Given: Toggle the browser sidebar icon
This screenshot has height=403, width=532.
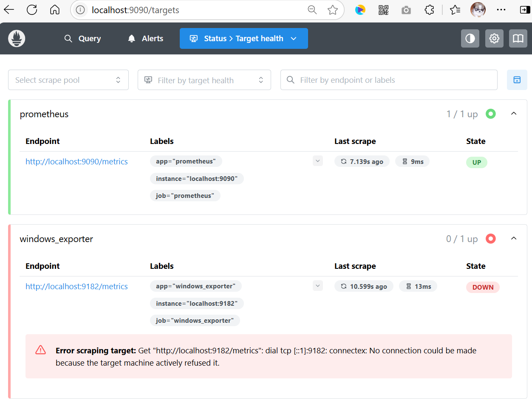Looking at the screenshot, I should tap(524, 10).
